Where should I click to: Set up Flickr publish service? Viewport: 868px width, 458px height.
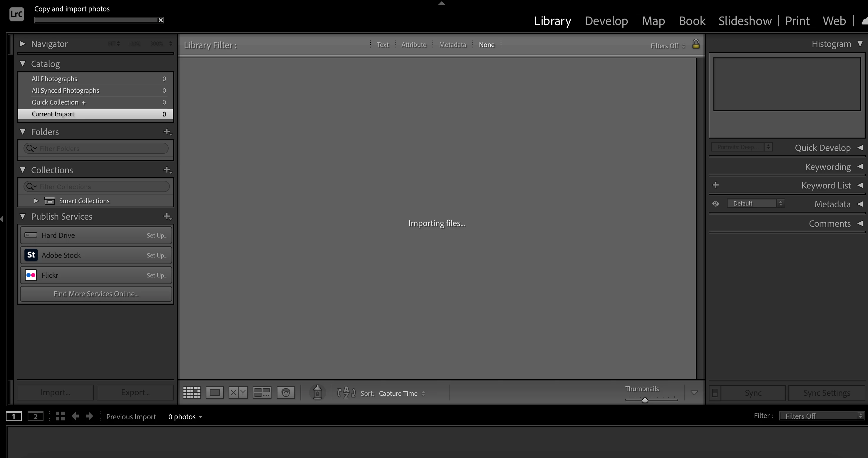[157, 275]
